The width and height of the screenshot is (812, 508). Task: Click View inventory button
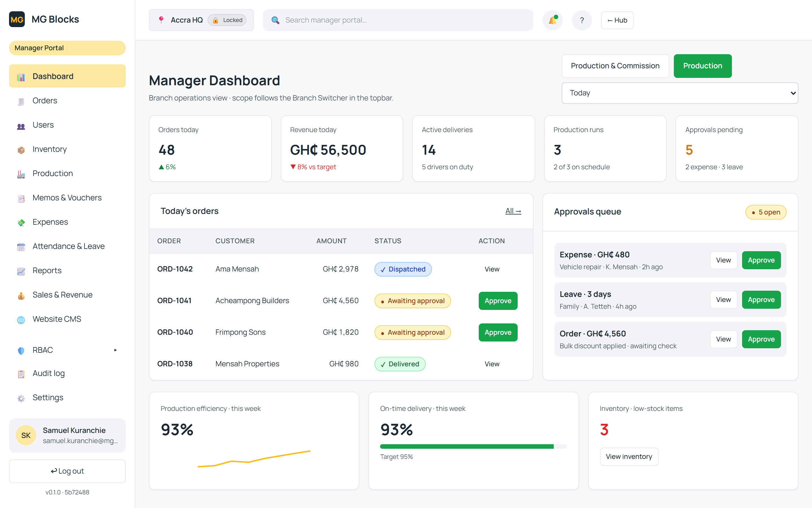629,457
